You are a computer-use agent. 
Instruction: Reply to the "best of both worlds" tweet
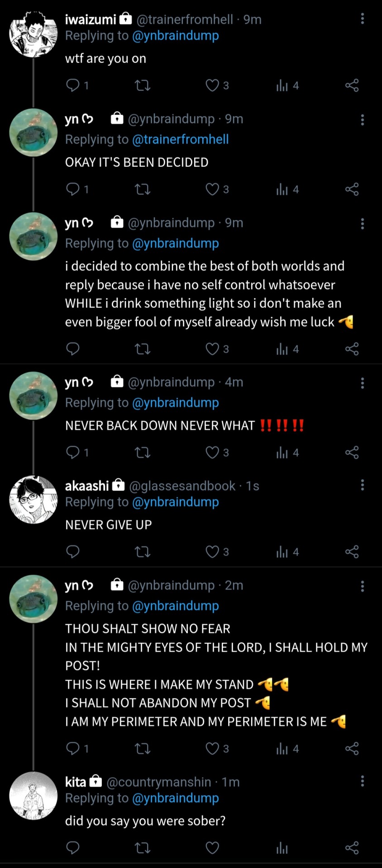[73, 349]
